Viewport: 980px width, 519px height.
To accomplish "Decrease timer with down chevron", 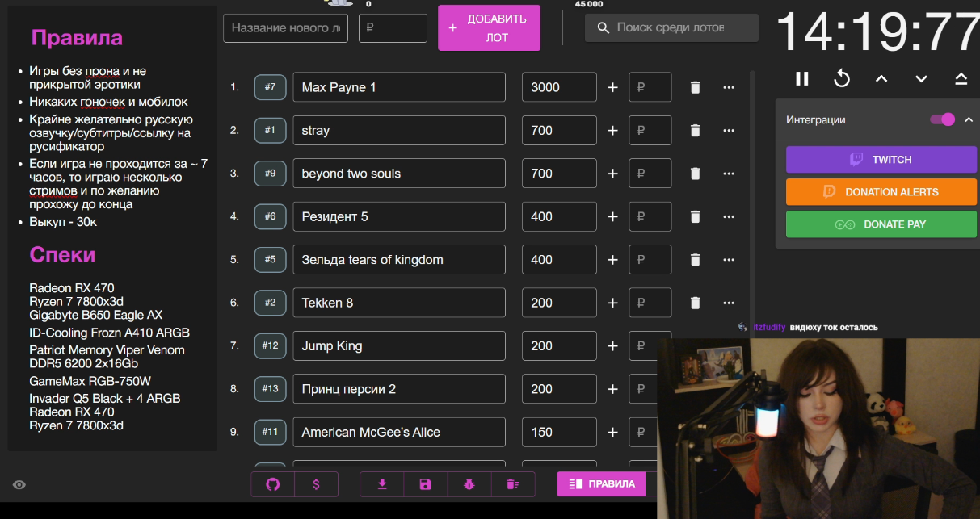I will (921, 78).
